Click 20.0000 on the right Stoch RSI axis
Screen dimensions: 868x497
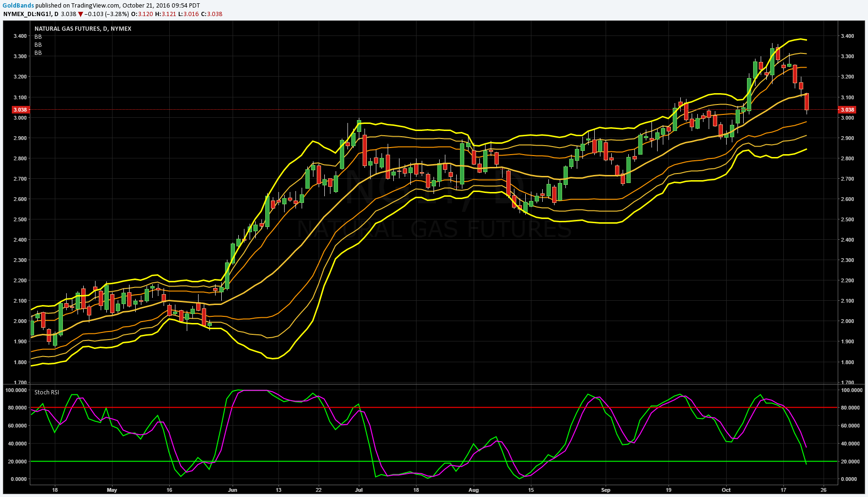pyautogui.click(x=851, y=462)
